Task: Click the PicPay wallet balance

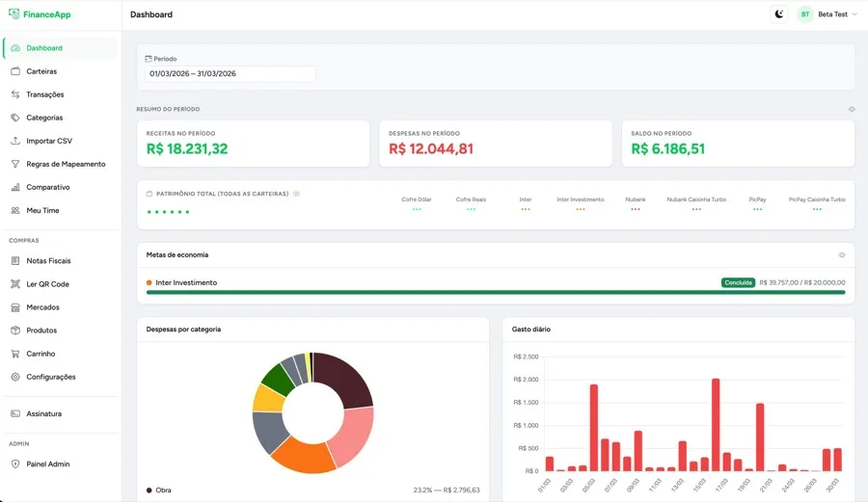Action: (x=757, y=209)
